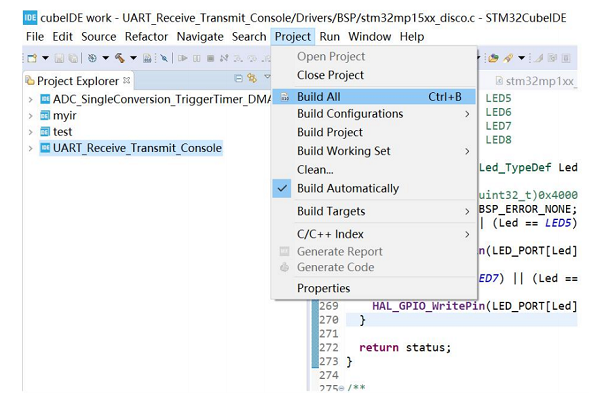Open the Refactor menu

tap(146, 37)
